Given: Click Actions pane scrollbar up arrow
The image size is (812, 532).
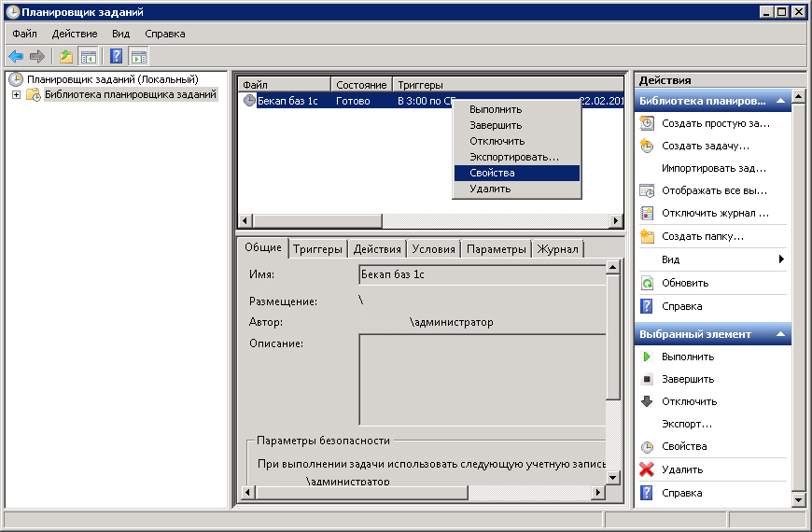Looking at the screenshot, I should pos(799,96).
